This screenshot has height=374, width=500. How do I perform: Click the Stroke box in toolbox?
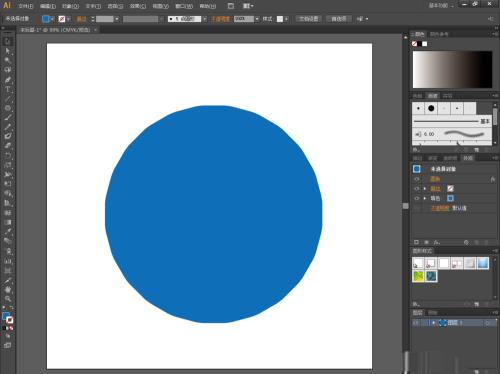(x=10, y=320)
